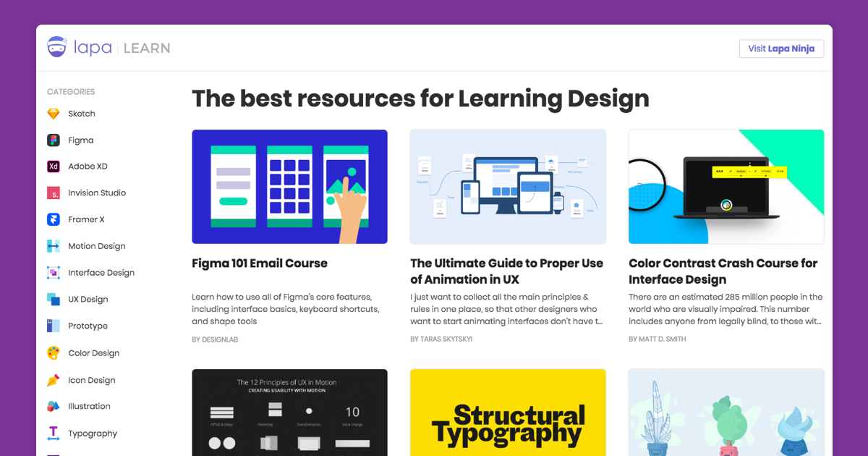Click the Lapa ninja logo icon
Screen dimensions: 868x456
click(x=57, y=48)
